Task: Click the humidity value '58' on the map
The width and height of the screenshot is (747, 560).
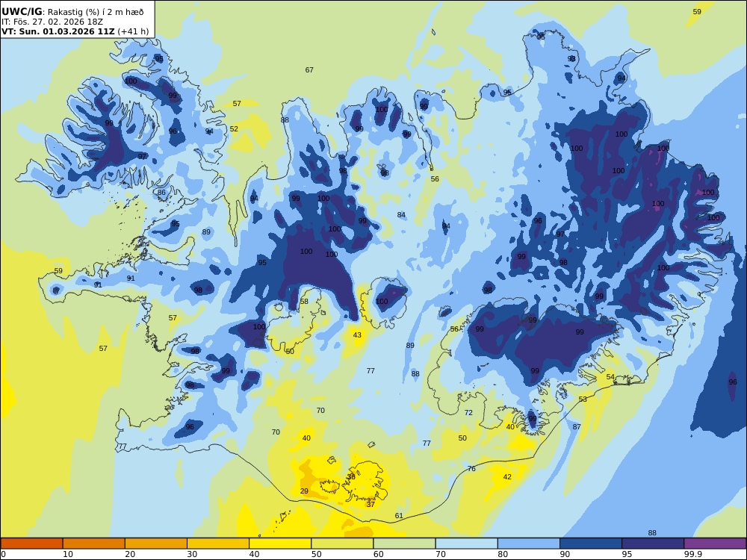Action: click(304, 302)
